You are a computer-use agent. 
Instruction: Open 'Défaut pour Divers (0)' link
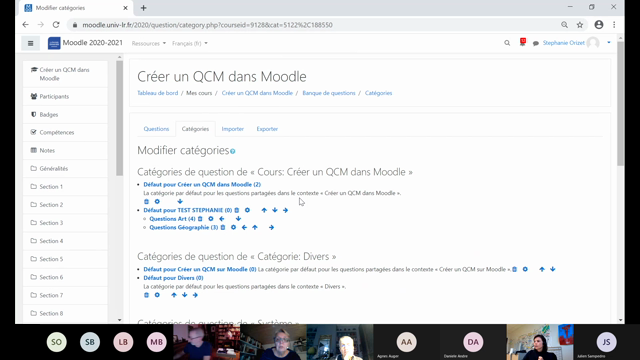pyautogui.click(x=173, y=278)
